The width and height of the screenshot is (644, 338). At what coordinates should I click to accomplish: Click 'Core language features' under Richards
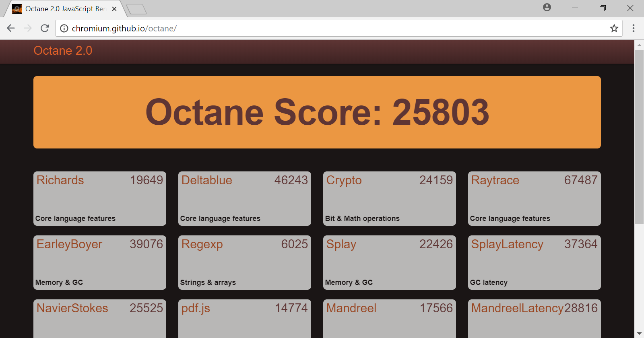(75, 218)
